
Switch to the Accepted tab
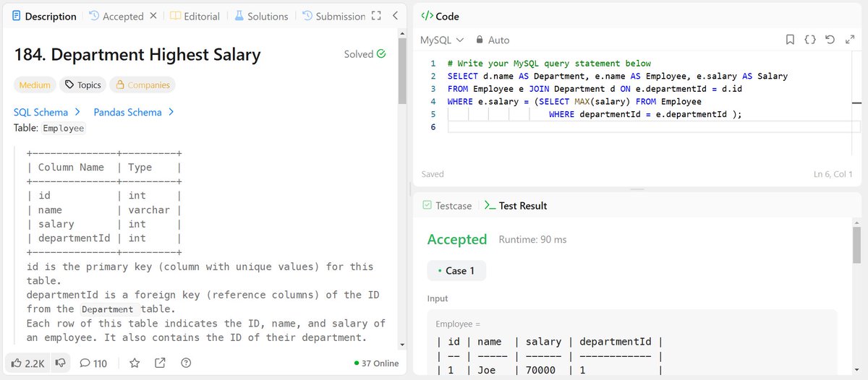click(116, 16)
